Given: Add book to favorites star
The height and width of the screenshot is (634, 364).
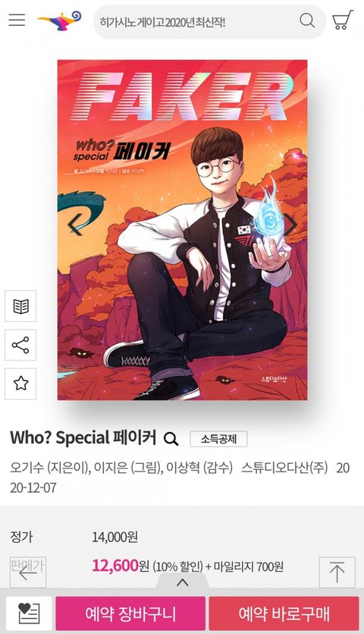Looking at the screenshot, I should point(20,383).
